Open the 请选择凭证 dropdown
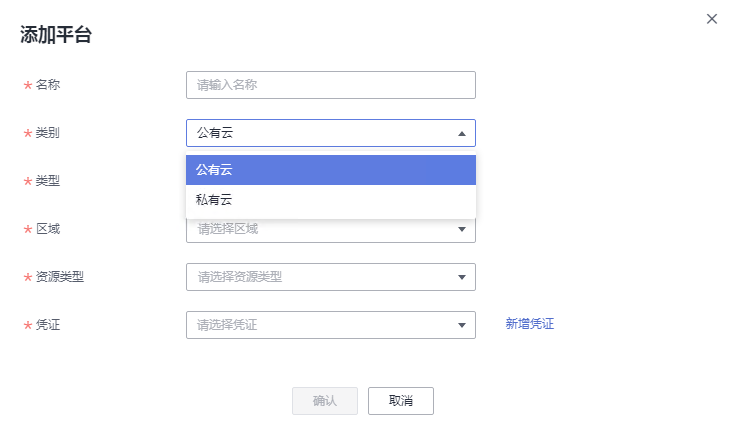The height and width of the screenshot is (422, 731). pos(331,325)
